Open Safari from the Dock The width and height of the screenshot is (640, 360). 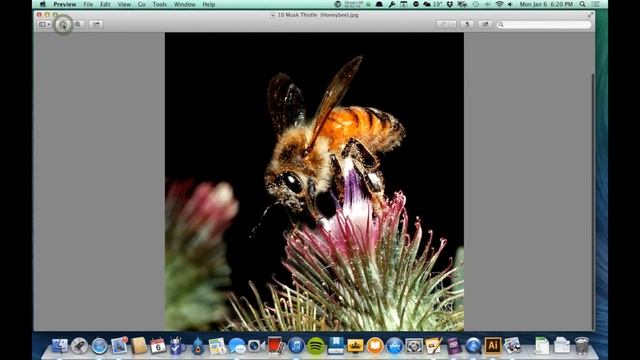coord(99,346)
